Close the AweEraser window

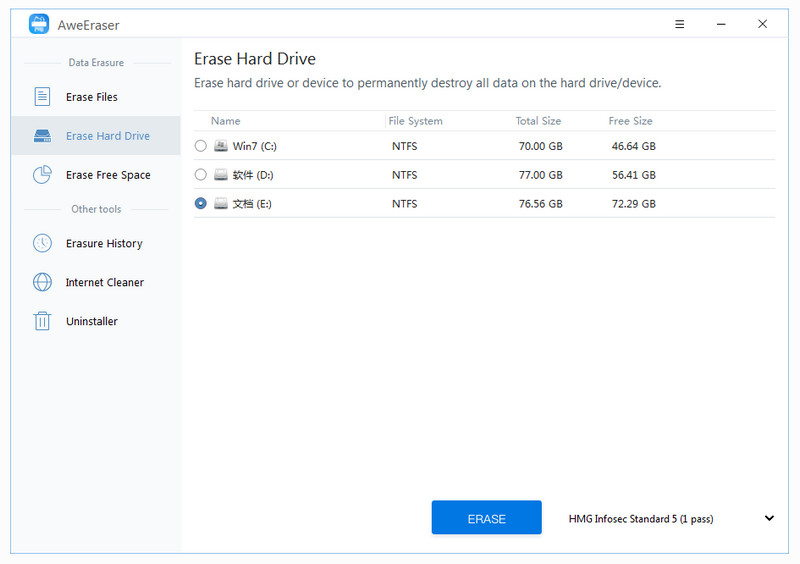click(x=762, y=24)
